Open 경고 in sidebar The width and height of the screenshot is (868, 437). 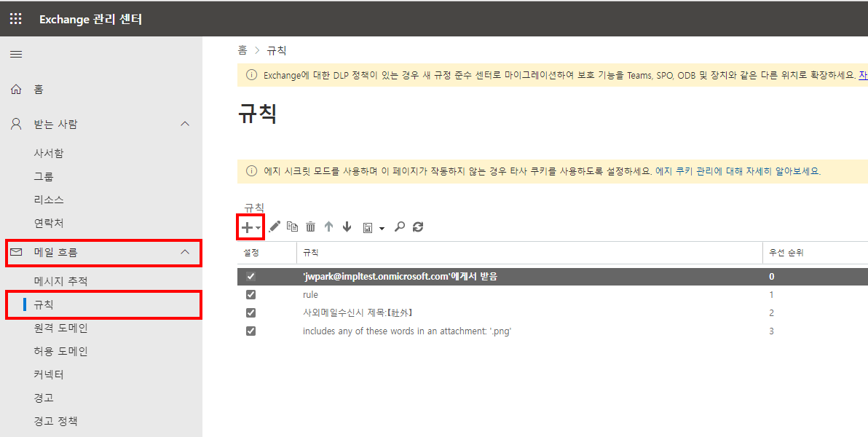[x=44, y=398]
